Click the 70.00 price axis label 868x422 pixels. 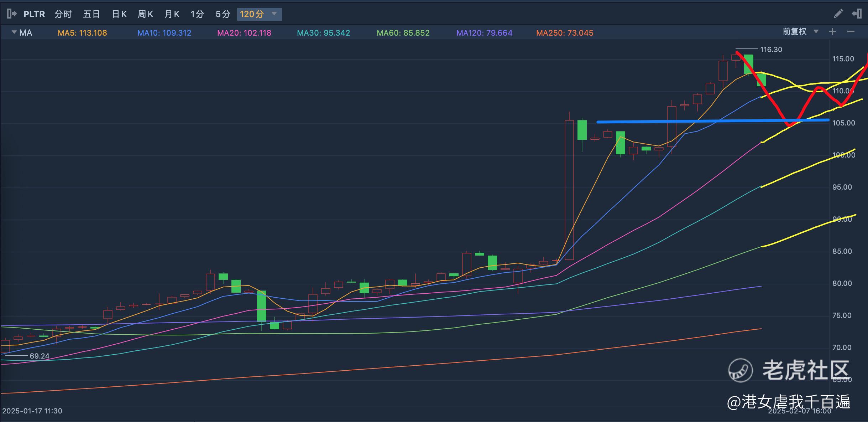click(x=842, y=348)
